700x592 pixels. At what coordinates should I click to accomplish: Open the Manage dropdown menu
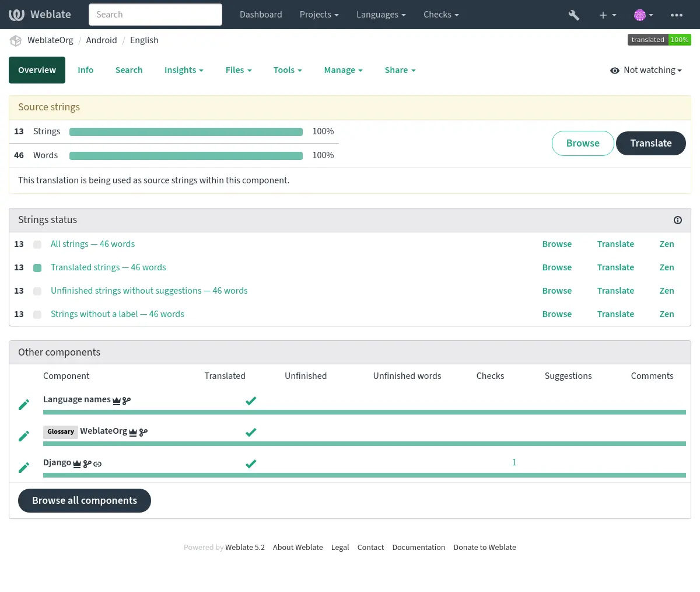pos(343,70)
